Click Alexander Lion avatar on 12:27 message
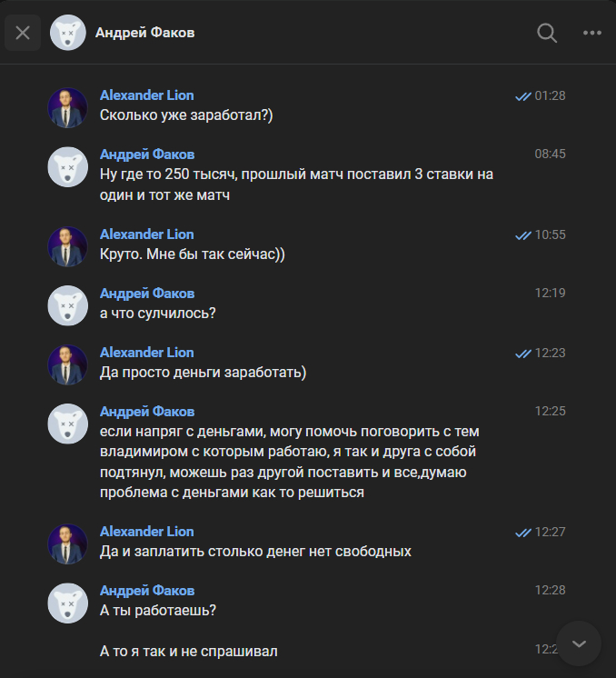This screenshot has width=616, height=678. tap(67, 544)
